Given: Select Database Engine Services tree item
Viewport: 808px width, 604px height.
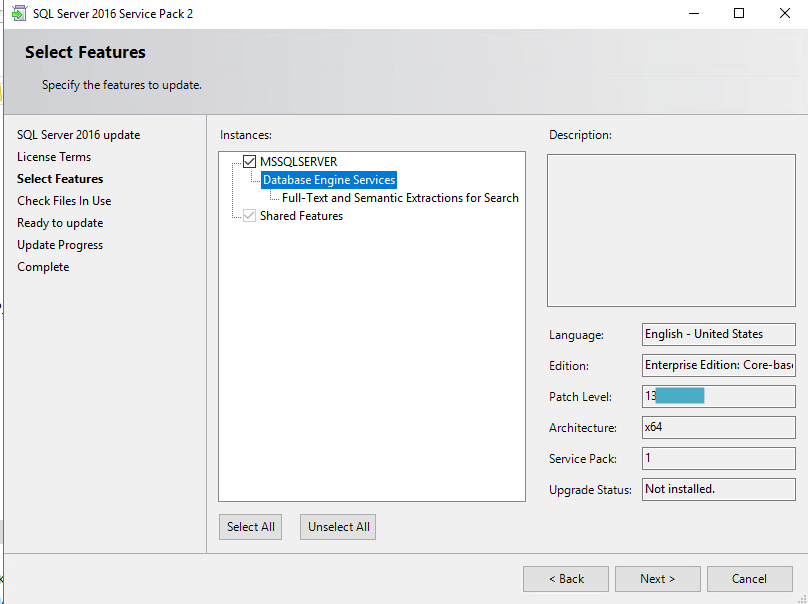Looking at the screenshot, I should [329, 180].
